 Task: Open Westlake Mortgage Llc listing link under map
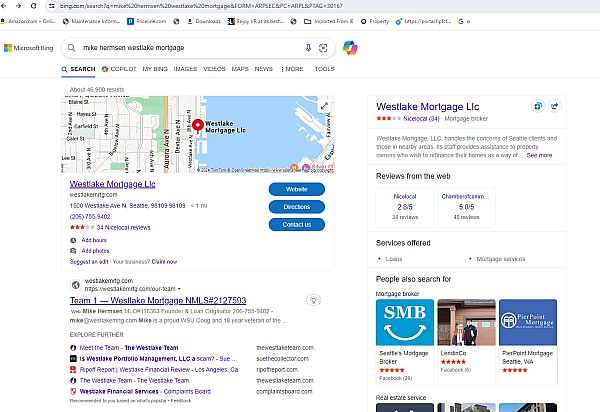112,184
